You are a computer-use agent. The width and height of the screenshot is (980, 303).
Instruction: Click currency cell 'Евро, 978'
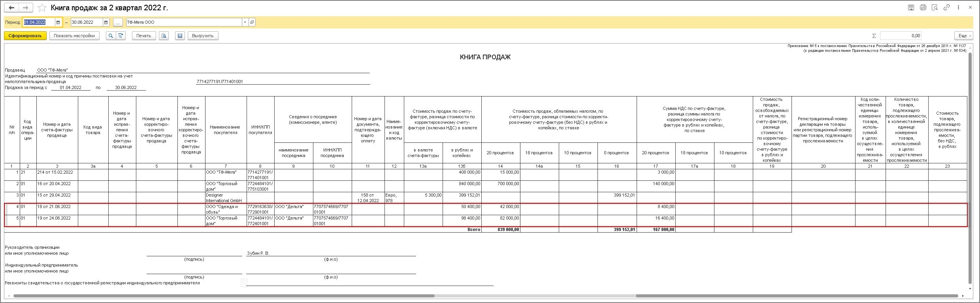394,198
